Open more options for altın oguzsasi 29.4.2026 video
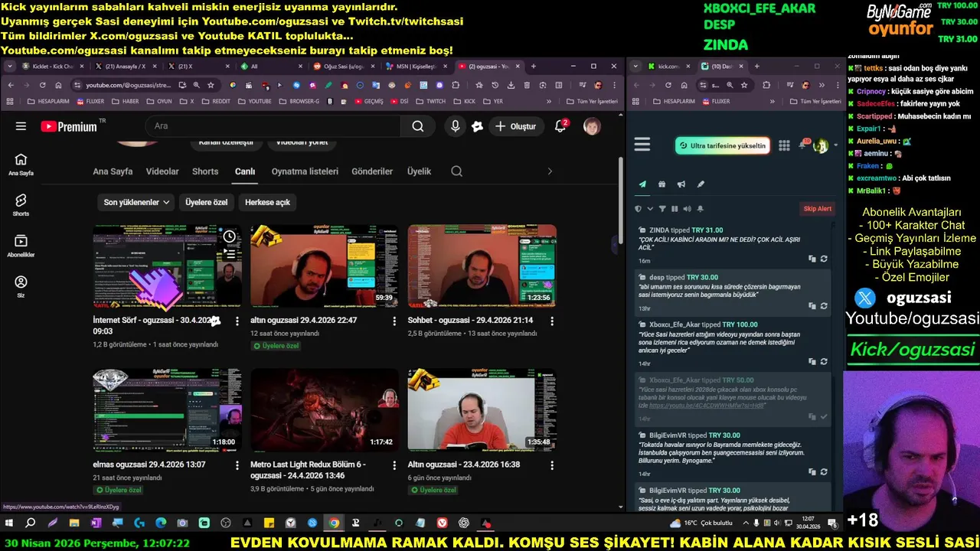Image resolution: width=980 pixels, height=551 pixels. tap(394, 321)
